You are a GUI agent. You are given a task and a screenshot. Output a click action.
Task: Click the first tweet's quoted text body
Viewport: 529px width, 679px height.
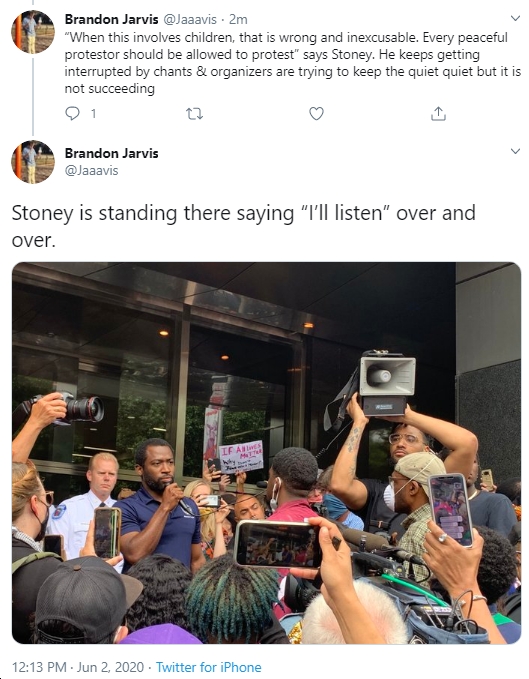coord(293,63)
